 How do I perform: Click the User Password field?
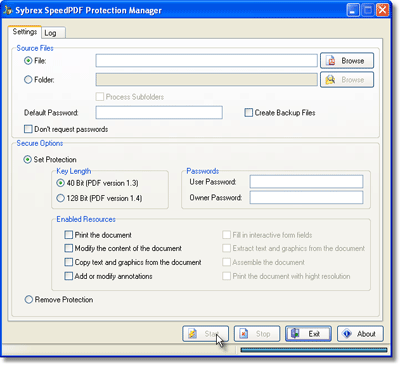coord(306,182)
